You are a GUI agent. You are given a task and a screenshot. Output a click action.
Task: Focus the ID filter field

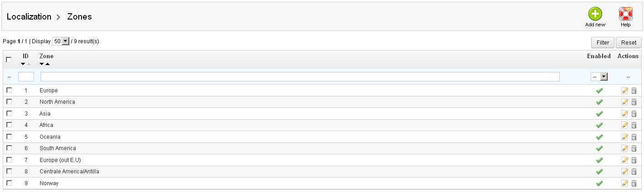[26, 77]
